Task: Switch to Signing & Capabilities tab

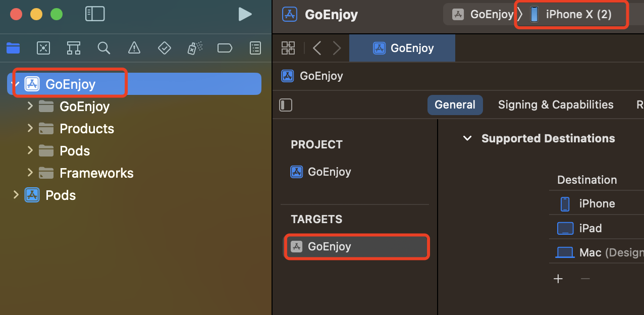Action: (x=556, y=104)
